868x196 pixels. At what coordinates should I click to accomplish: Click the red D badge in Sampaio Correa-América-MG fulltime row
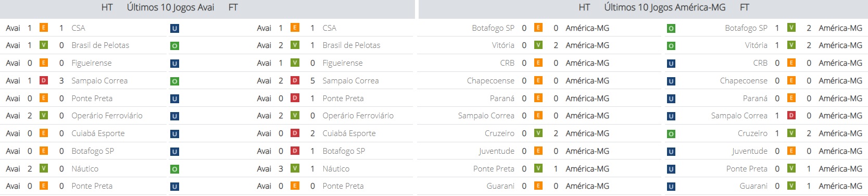coord(791,115)
